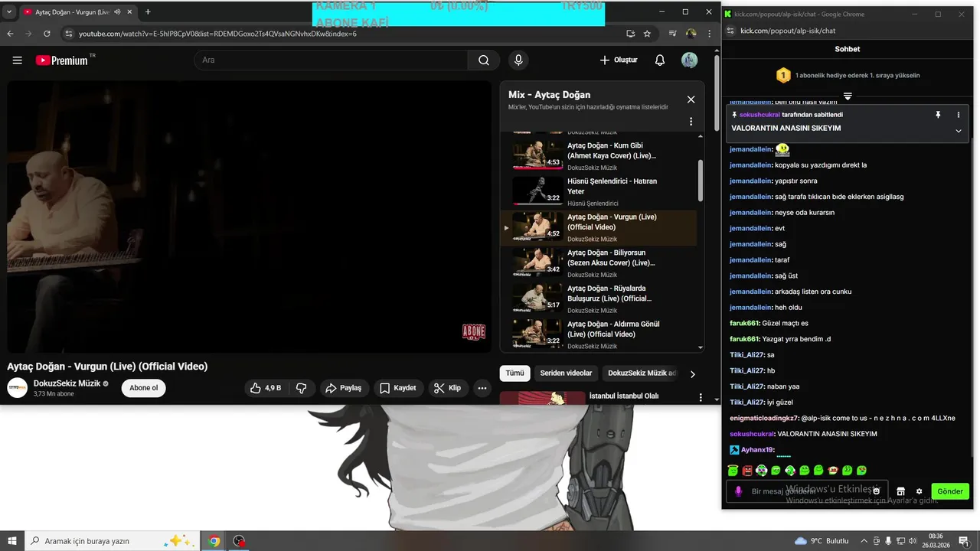Screen dimensions: 980x551
Task: Open Windows Start menu
Action: pos(11,541)
